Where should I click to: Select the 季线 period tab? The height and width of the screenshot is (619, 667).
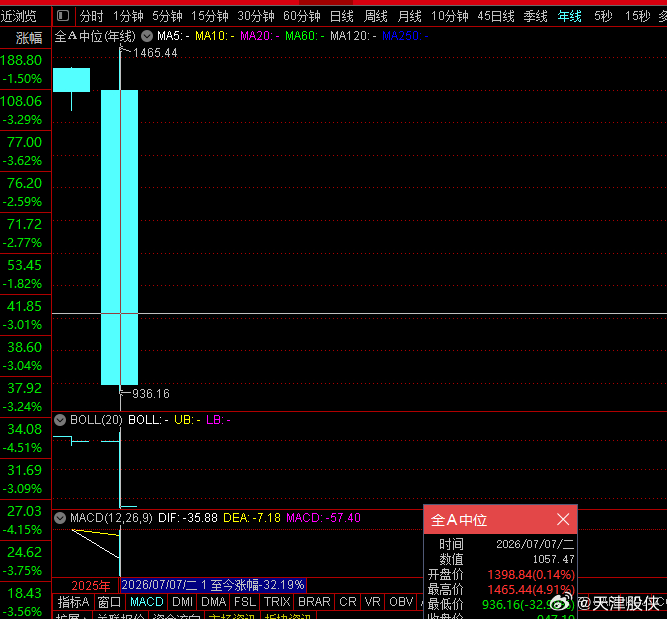point(536,17)
